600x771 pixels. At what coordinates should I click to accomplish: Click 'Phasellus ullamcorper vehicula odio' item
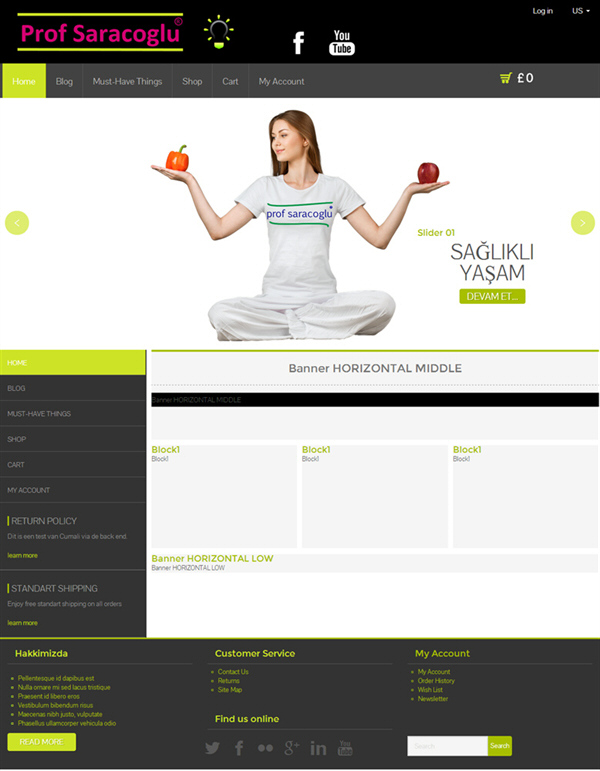tap(67, 723)
